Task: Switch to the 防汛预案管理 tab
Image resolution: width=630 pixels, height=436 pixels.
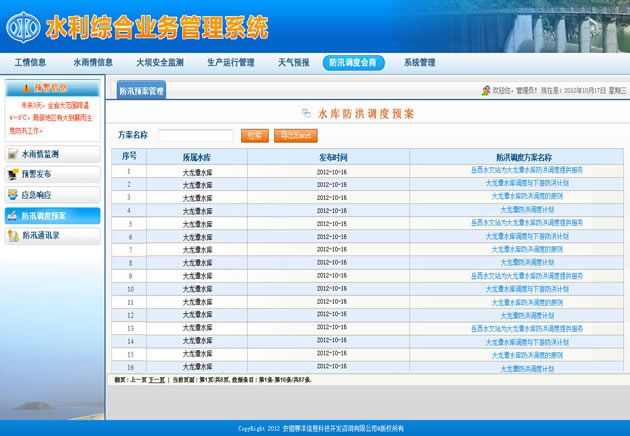Action: 142,91
